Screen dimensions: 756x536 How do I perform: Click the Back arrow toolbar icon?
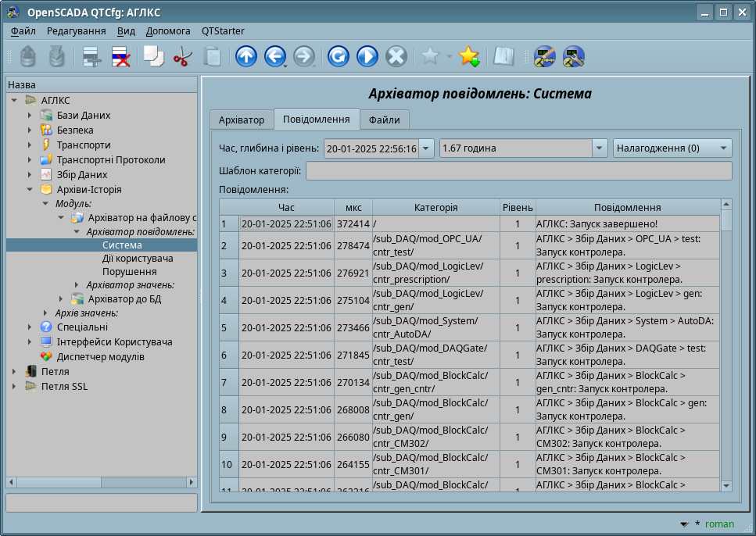tap(274, 56)
